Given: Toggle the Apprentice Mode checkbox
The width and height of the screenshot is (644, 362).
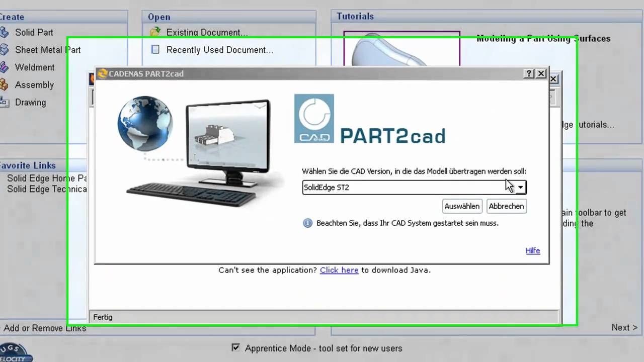Looking at the screenshot, I should 235,347.
